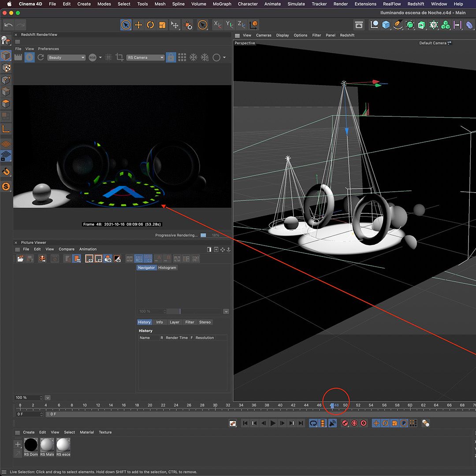Image resolution: width=476 pixels, height=476 pixels.
Task: Toggle Snap magnet icon in left sidebar
Action: 6,171
